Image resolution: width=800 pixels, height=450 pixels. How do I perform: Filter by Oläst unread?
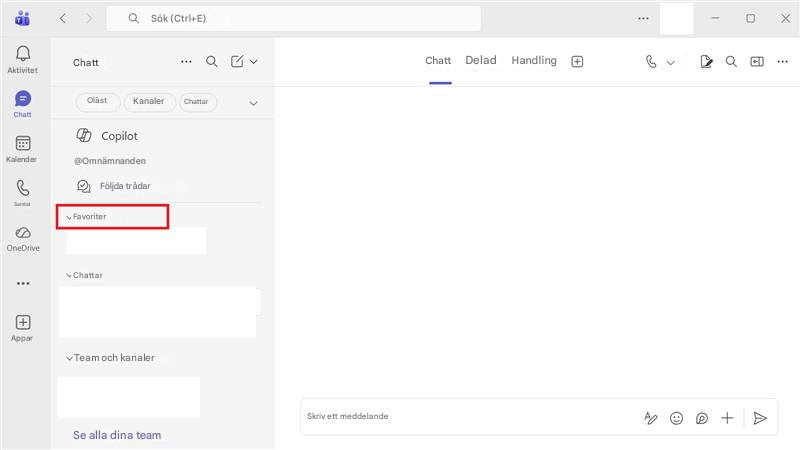tap(97, 101)
